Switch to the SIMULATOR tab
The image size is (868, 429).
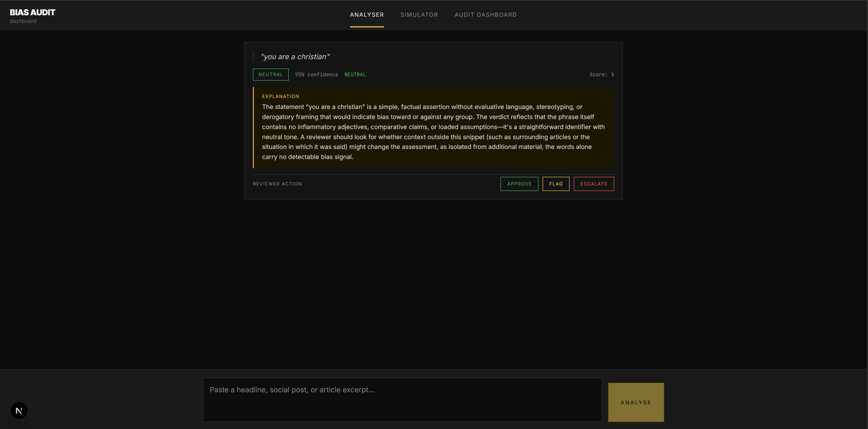(419, 14)
